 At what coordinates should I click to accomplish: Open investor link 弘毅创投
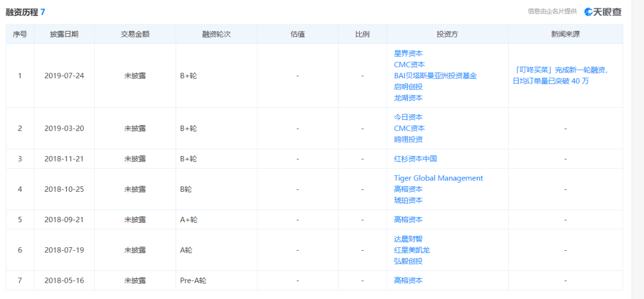(x=408, y=261)
